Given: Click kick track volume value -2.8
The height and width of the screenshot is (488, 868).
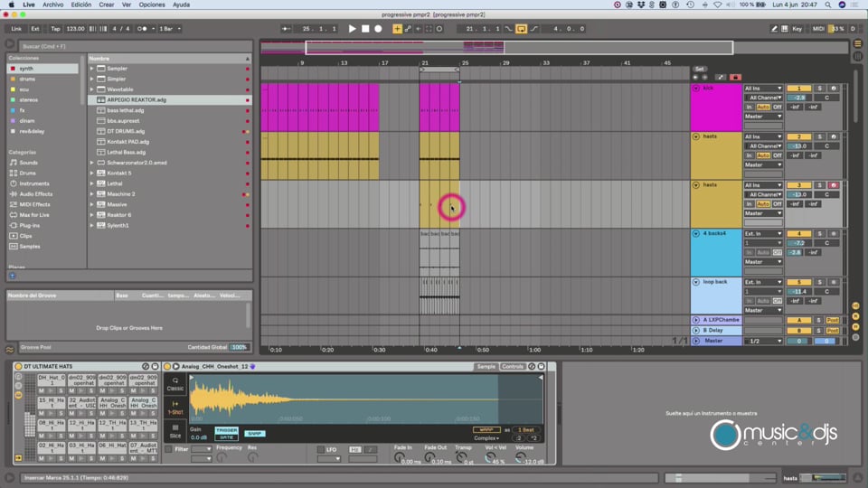Looking at the screenshot, I should pyautogui.click(x=798, y=98).
